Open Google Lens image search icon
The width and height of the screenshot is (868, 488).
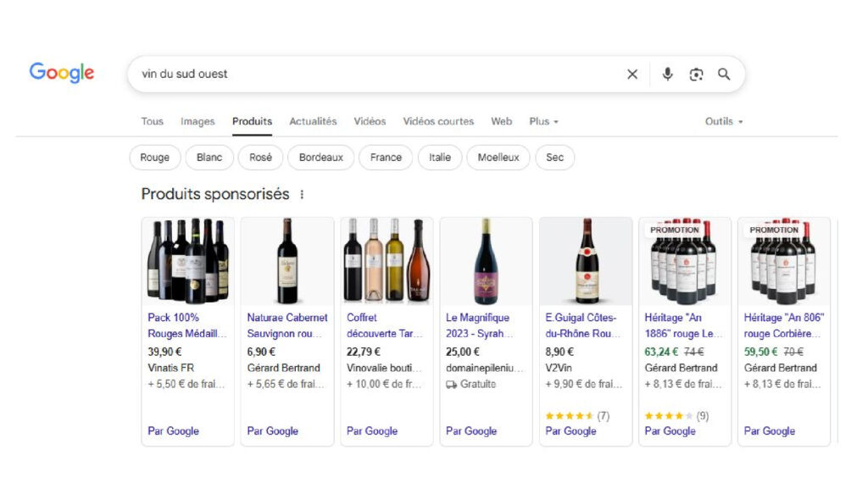click(696, 75)
